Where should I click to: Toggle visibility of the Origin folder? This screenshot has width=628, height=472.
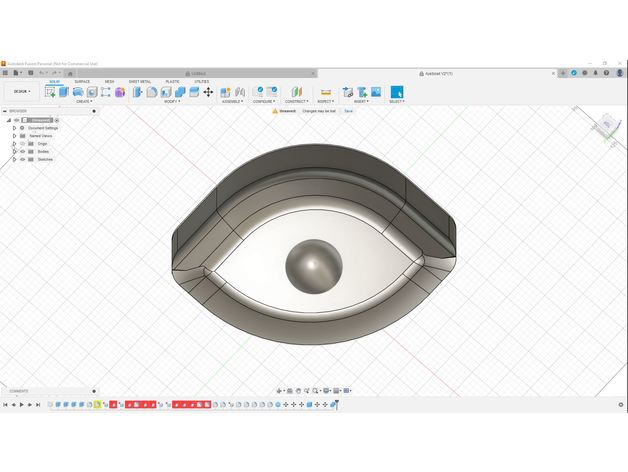point(22,144)
